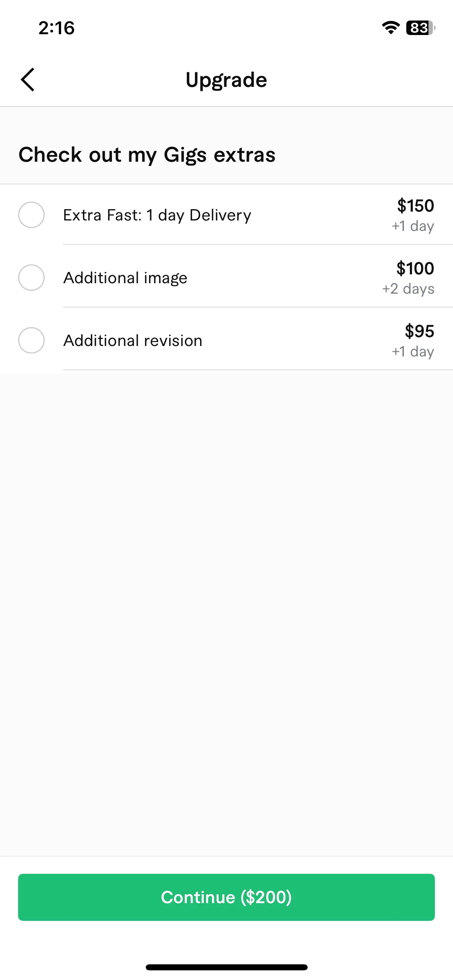The image size is (453, 980).
Task: Select the Additional image radio button
Action: point(31,278)
